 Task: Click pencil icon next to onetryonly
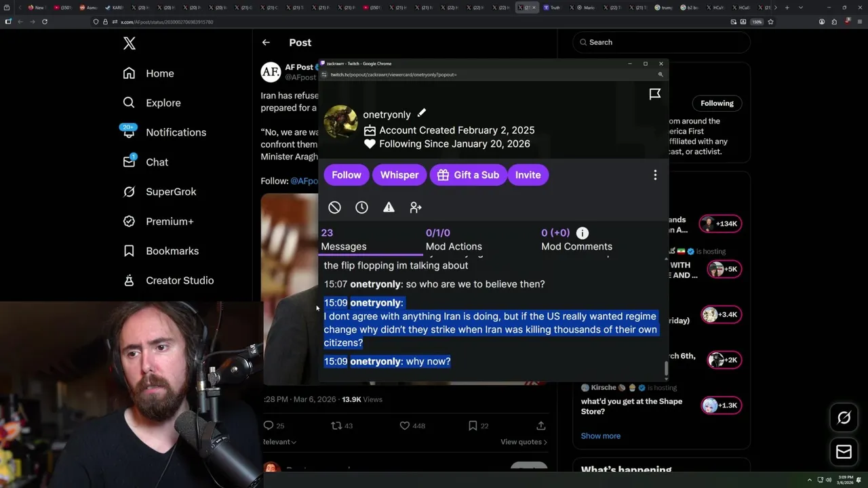[x=421, y=113]
